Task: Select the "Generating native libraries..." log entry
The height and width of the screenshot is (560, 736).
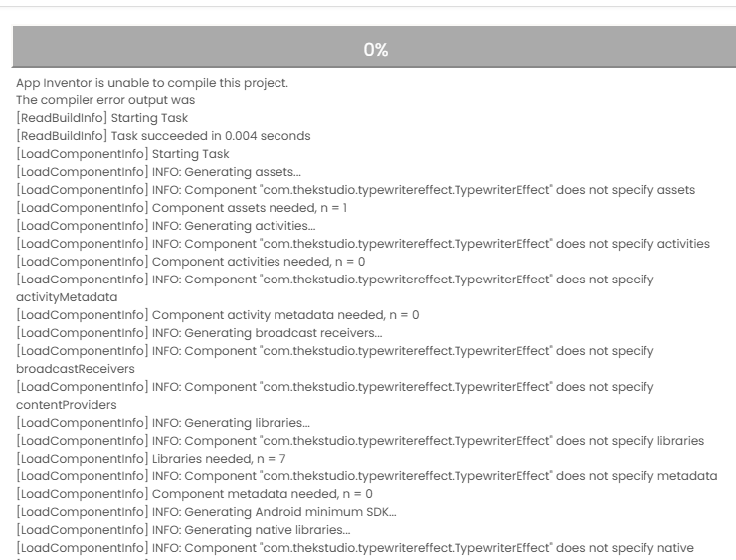Action: (x=219, y=530)
